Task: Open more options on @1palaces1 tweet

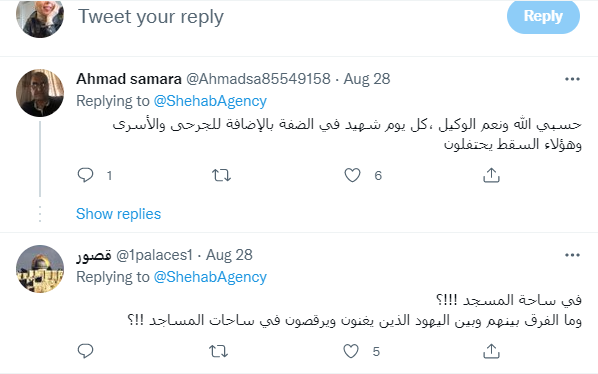Action: (572, 255)
